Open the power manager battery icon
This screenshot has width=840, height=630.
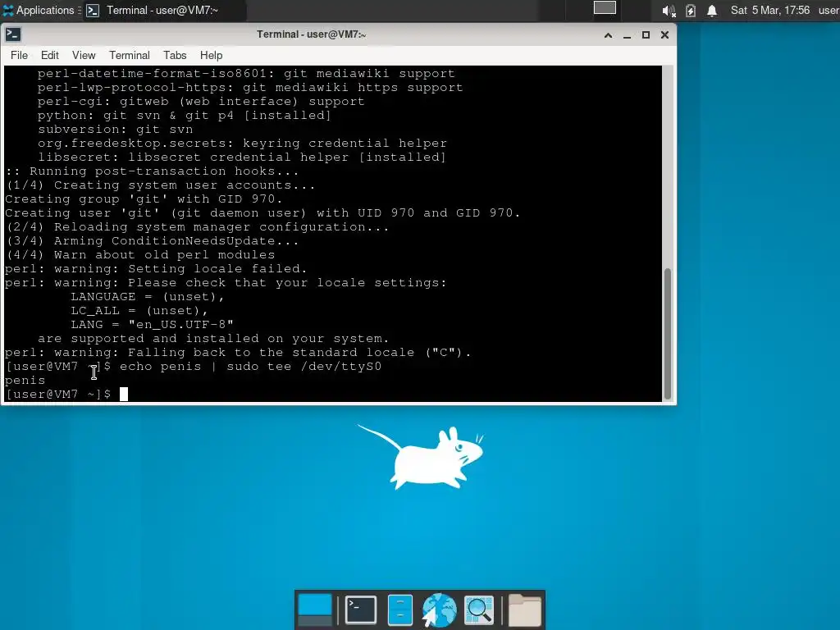click(691, 10)
